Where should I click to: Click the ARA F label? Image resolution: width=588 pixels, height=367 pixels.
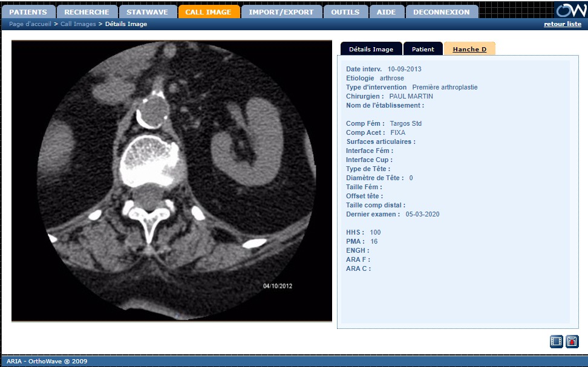[358, 259]
